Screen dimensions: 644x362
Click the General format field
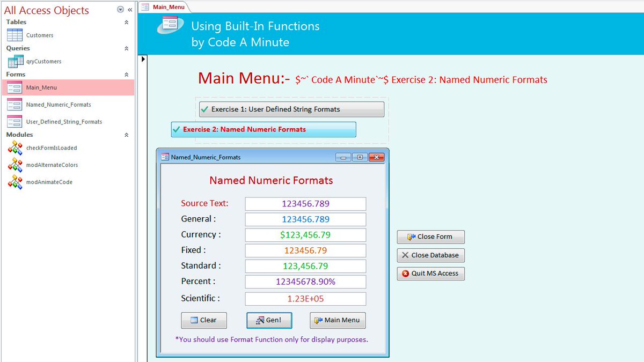pyautogui.click(x=306, y=219)
